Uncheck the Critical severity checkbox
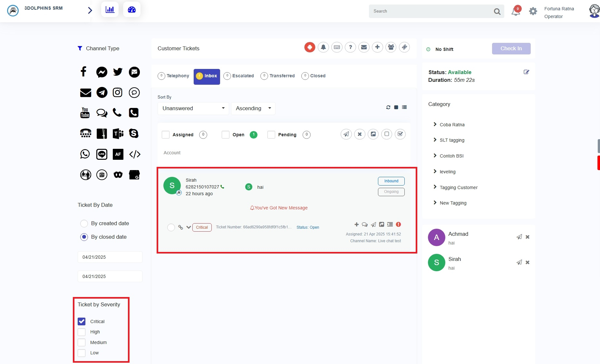The width and height of the screenshot is (600, 364). coord(82,321)
